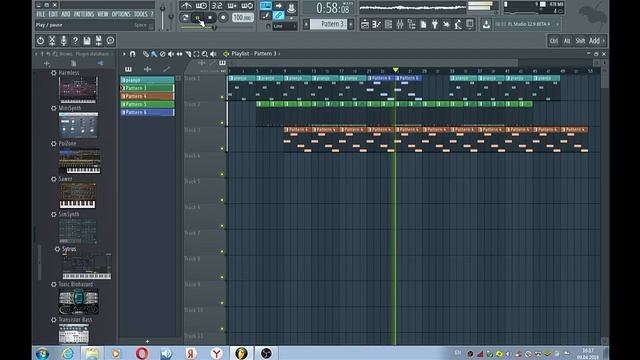The height and width of the screenshot is (360, 640).
Task: Select Toxic Biohazard in the browser
Action: pyautogui.click(x=76, y=284)
